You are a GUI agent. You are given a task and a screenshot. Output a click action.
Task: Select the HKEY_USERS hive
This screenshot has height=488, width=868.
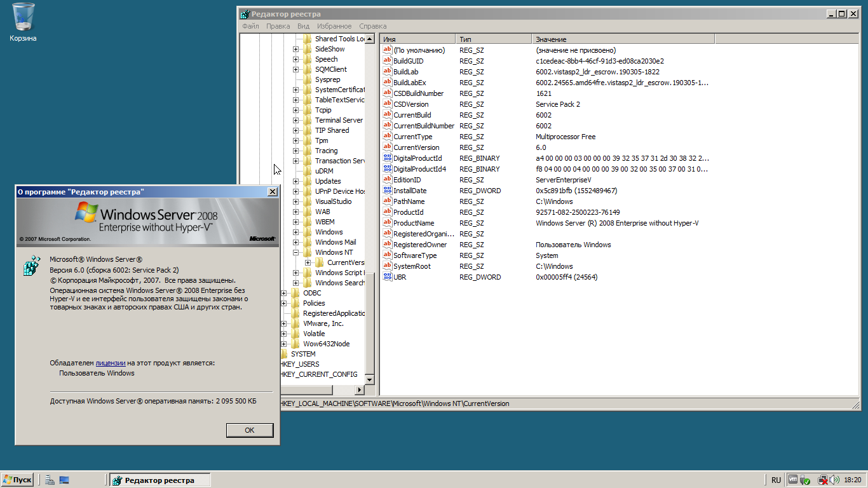[300, 364]
